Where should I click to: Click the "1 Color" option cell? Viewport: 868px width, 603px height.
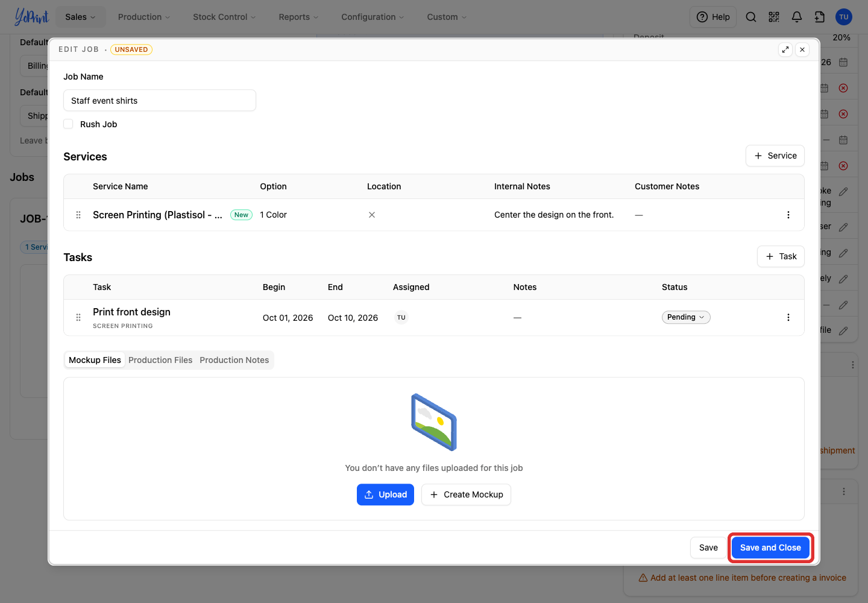273,215
